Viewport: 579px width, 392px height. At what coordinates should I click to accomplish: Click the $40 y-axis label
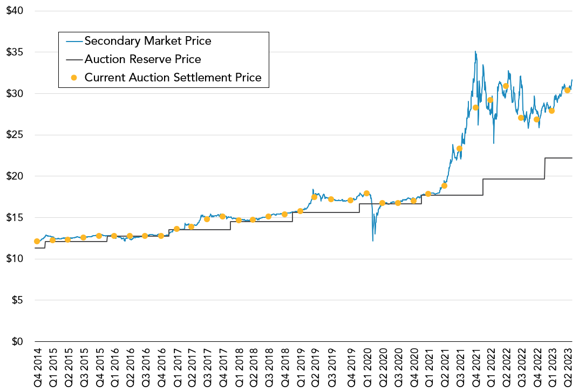pos(15,10)
